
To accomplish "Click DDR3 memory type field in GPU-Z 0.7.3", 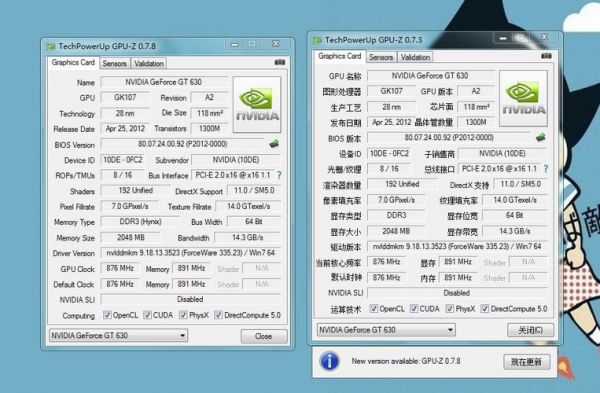I will coord(396,215).
